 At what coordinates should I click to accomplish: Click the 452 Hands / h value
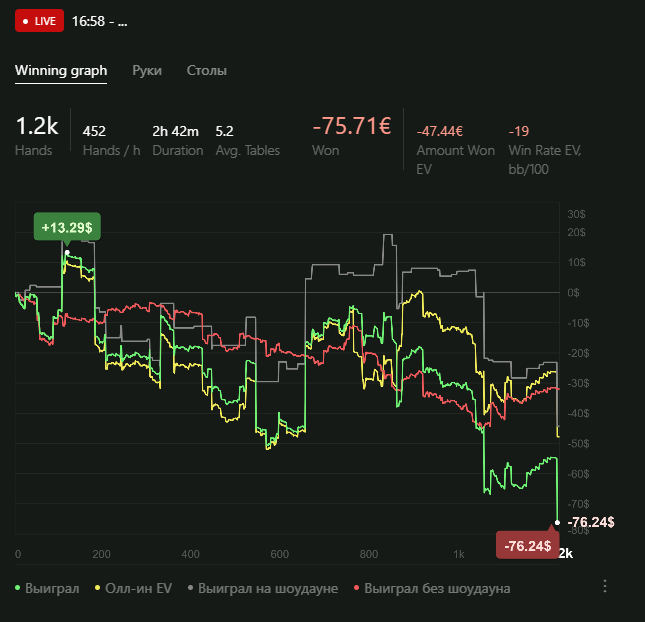tap(94, 131)
